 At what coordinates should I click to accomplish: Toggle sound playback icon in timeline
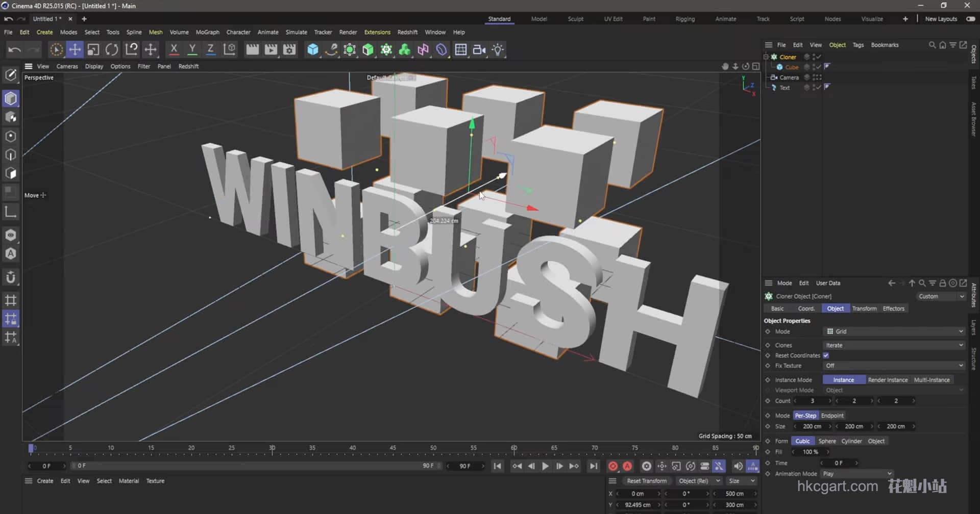tap(738, 466)
